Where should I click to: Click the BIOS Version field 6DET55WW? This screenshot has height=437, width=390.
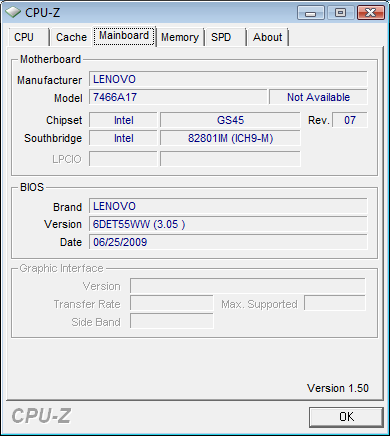pos(228,224)
